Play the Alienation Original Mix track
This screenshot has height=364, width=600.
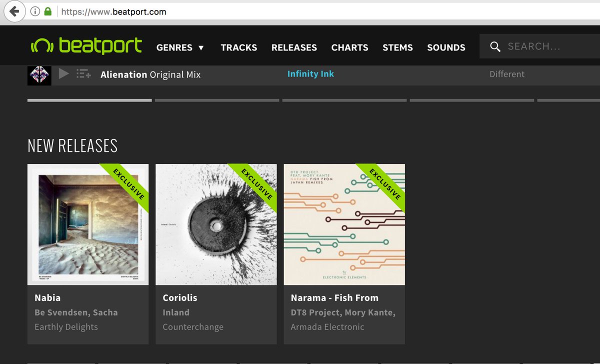tap(63, 74)
